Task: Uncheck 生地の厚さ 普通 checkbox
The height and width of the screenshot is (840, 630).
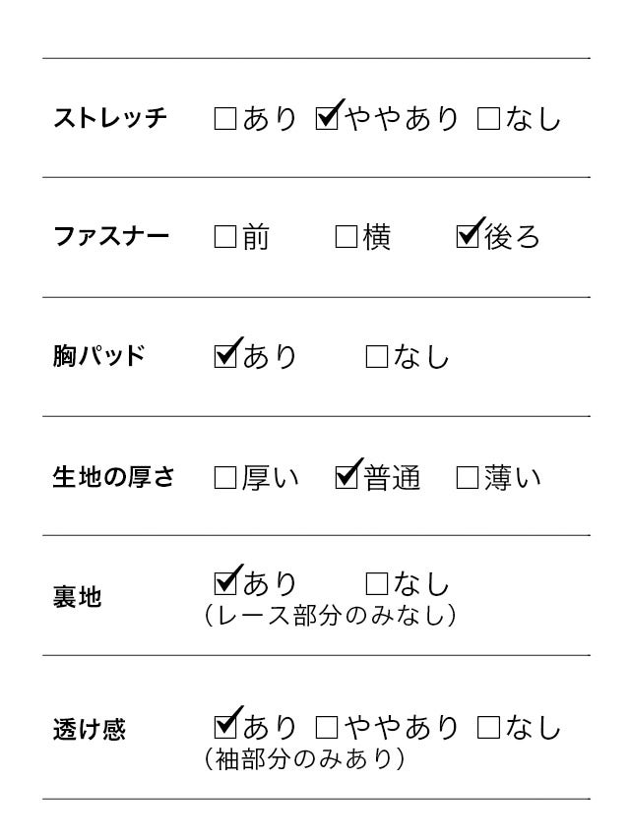Action: [x=346, y=479]
